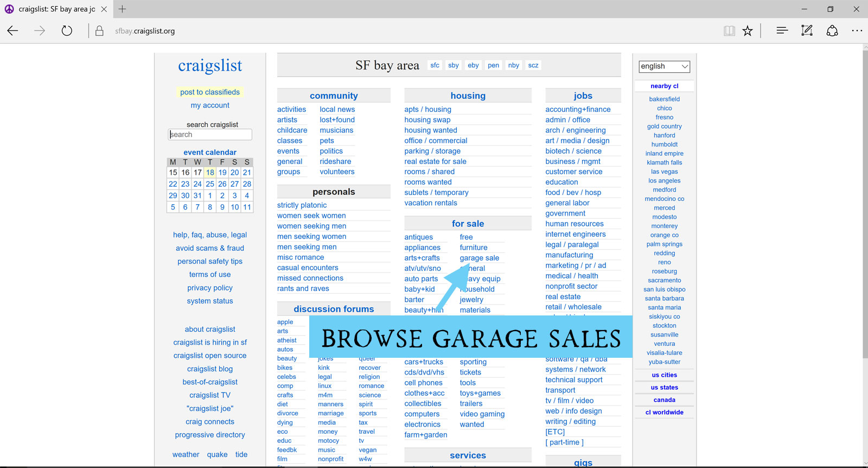The image size is (868, 468).
Task: Open furniture for sale listings
Action: [474, 248]
